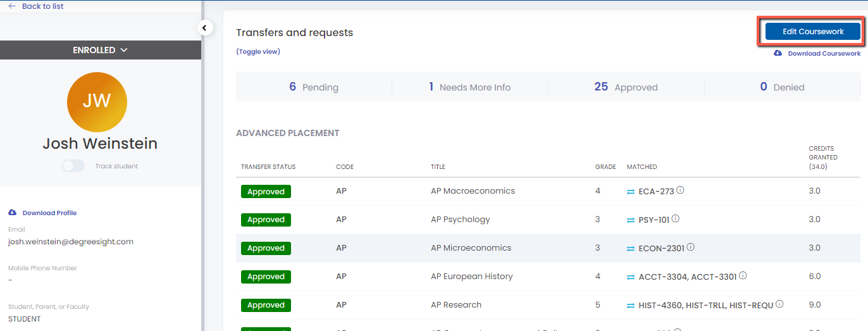Select the Pending status filter
The height and width of the screenshot is (331, 868).
coord(314,87)
